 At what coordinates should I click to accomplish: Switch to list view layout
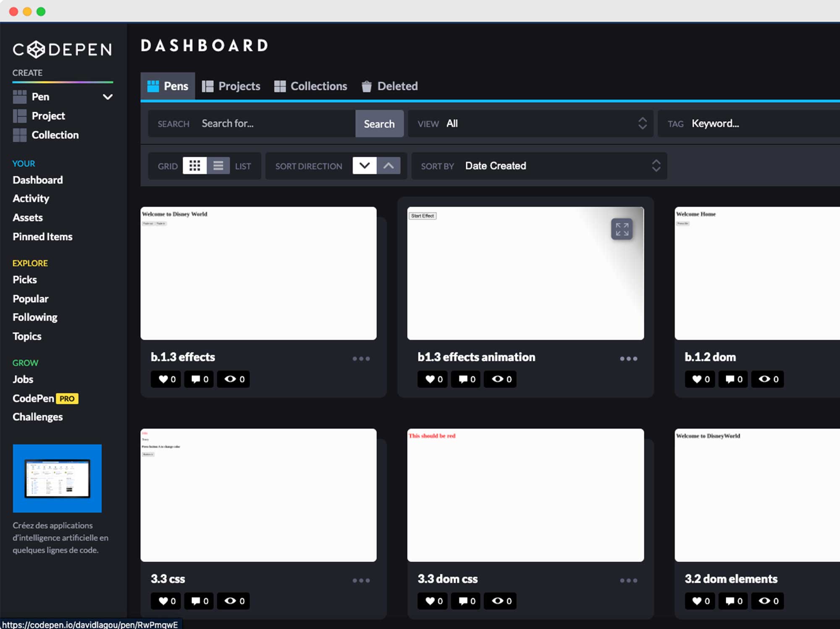coord(218,166)
